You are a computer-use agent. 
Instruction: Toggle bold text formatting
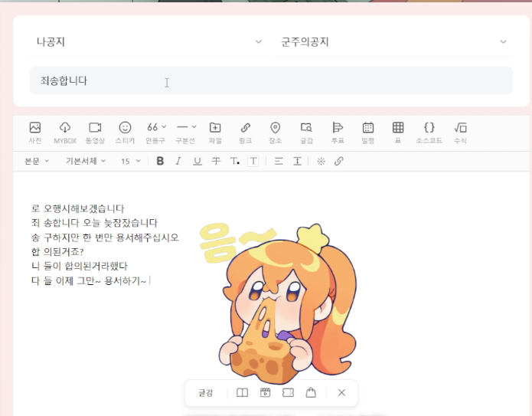160,161
